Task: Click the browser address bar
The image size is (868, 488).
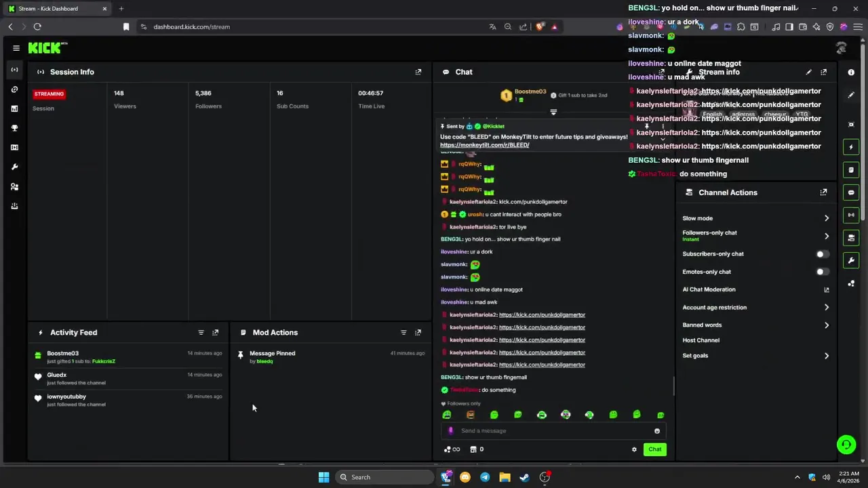Action: 312,27
